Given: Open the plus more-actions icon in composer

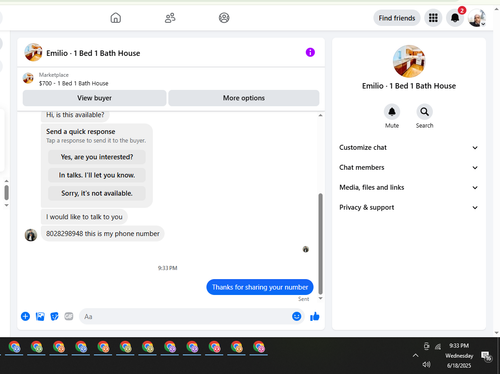Looking at the screenshot, I should [x=25, y=316].
